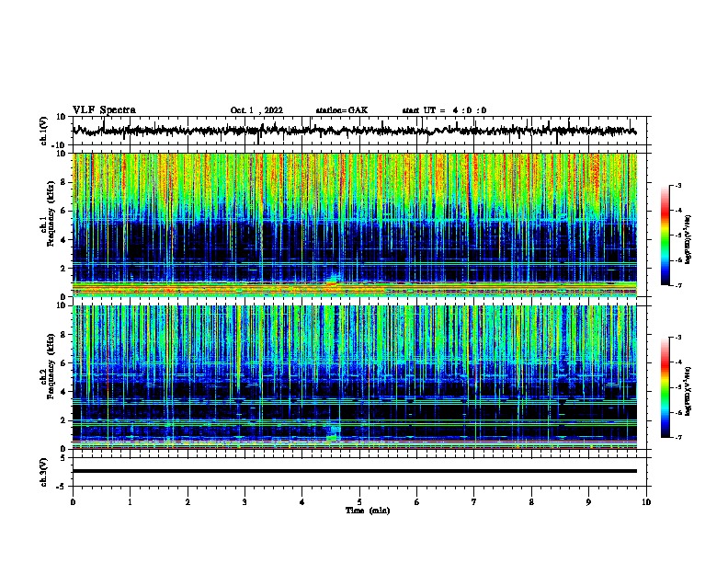This screenshot has height=563, width=728.
Task: Click the '-7' label on the ch.2 colorbar
Action: point(678,437)
